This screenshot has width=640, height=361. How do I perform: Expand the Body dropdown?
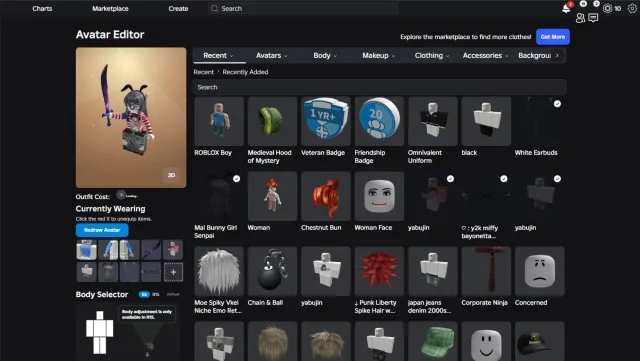pos(325,56)
